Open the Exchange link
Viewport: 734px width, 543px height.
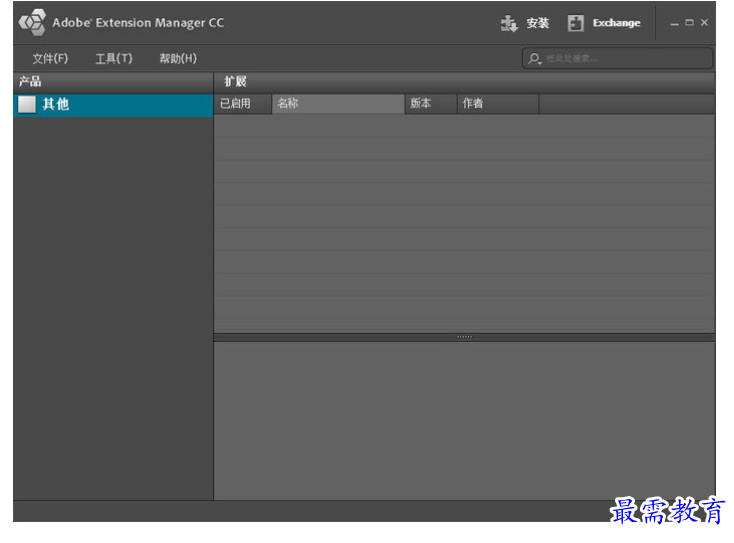coord(616,23)
